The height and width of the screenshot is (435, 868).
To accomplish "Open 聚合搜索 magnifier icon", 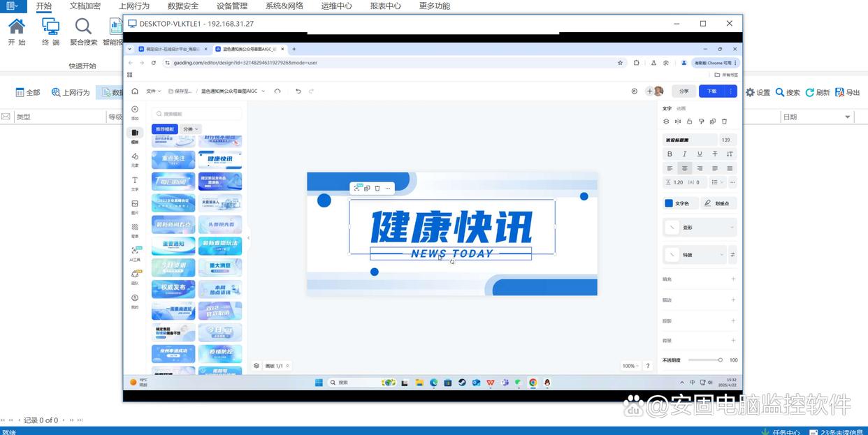I will (84, 32).
